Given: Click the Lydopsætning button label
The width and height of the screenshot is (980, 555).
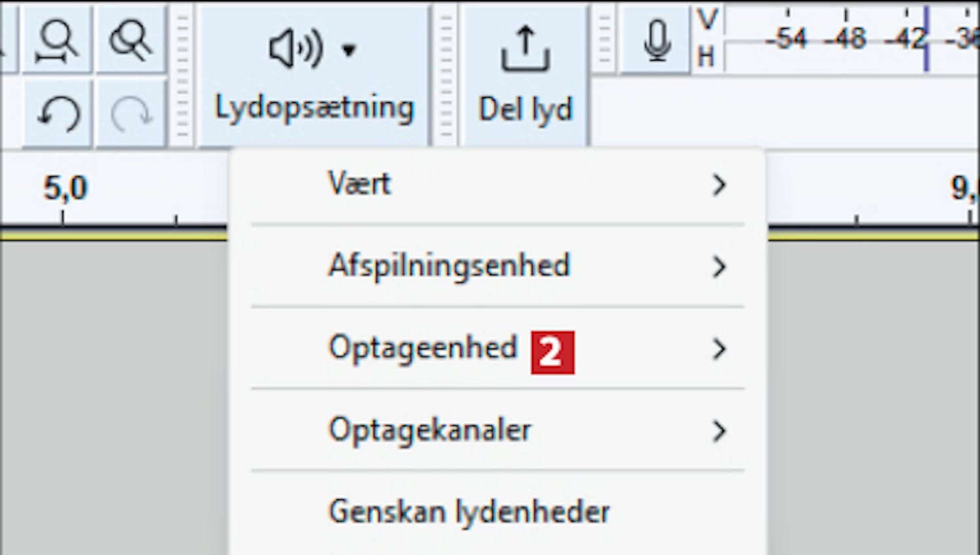Looking at the screenshot, I should [x=314, y=108].
